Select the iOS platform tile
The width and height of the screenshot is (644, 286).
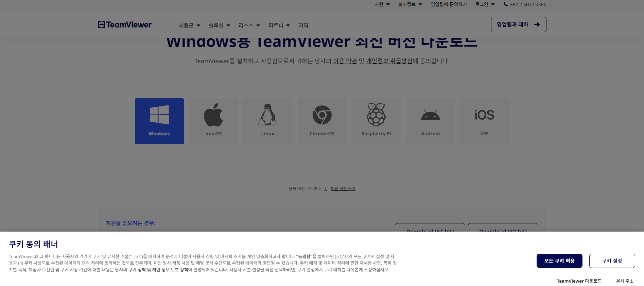[485, 121]
